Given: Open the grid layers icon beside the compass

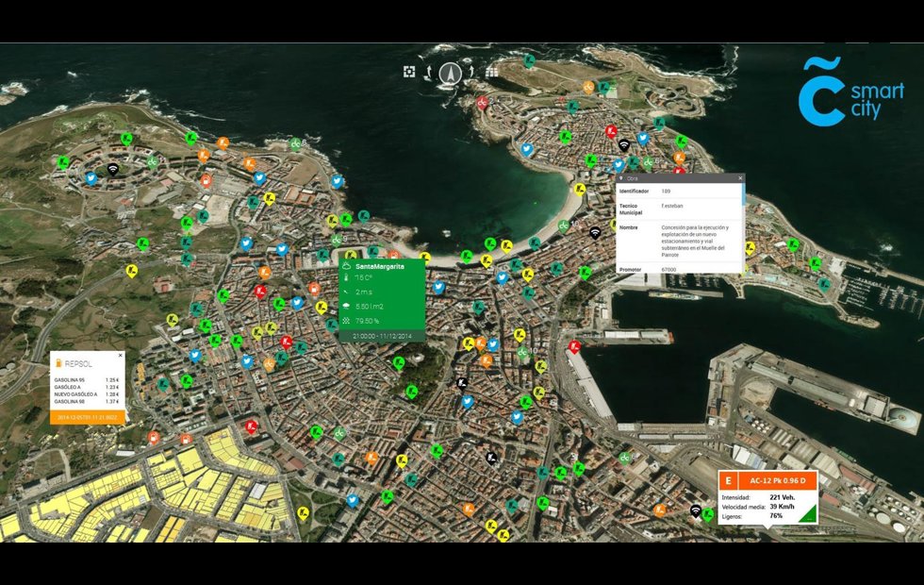Looking at the screenshot, I should point(492,72).
